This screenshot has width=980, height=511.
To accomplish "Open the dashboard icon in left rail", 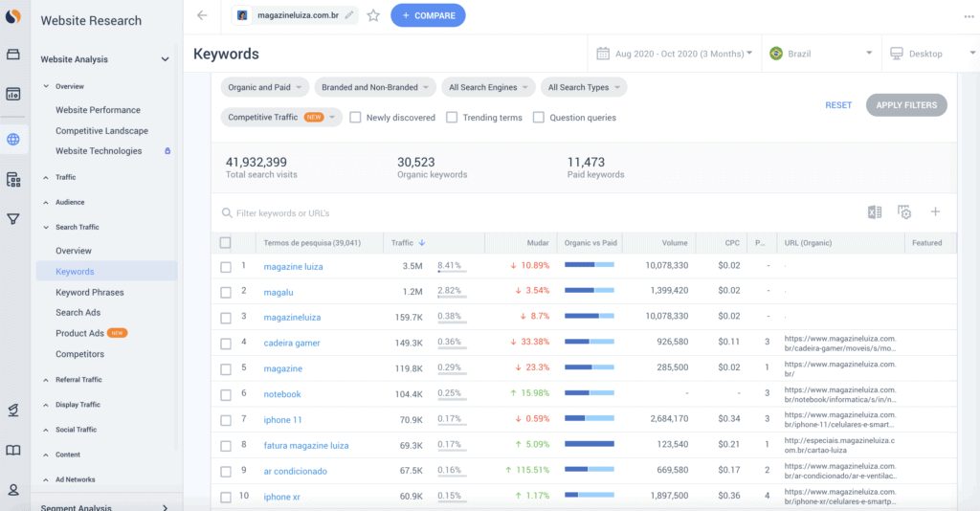I will pos(13,94).
